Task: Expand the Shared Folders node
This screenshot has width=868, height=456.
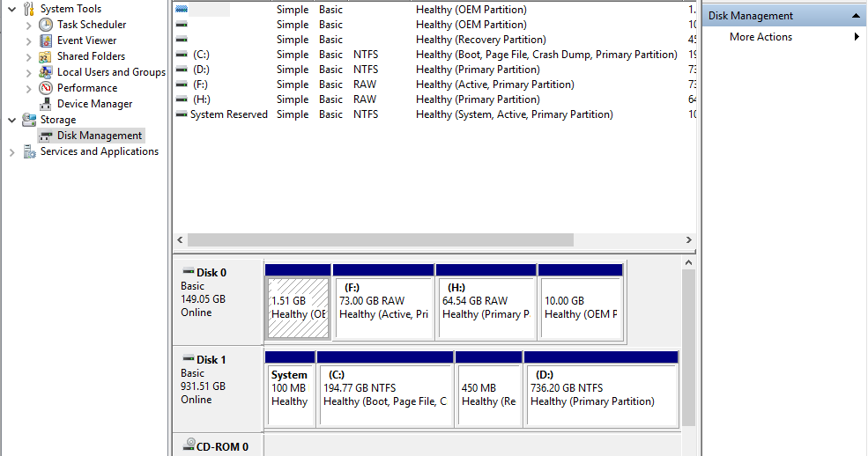Action: click(x=29, y=56)
